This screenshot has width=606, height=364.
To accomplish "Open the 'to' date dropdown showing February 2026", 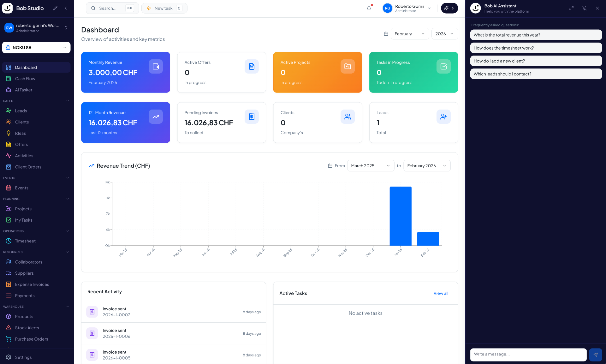I will 427,165.
